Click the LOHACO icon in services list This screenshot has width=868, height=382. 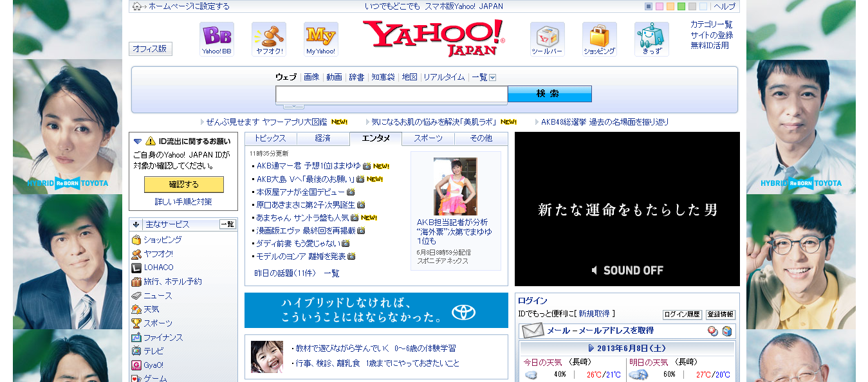[136, 268]
